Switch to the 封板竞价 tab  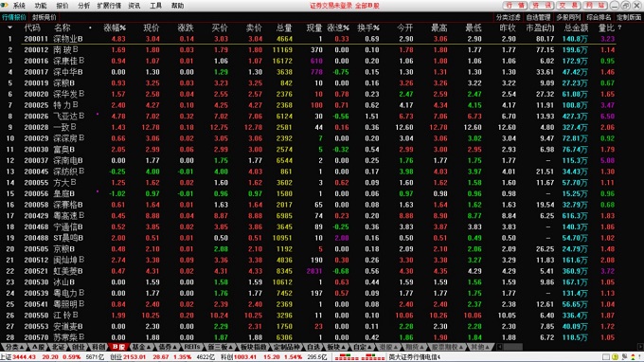[x=44, y=17]
